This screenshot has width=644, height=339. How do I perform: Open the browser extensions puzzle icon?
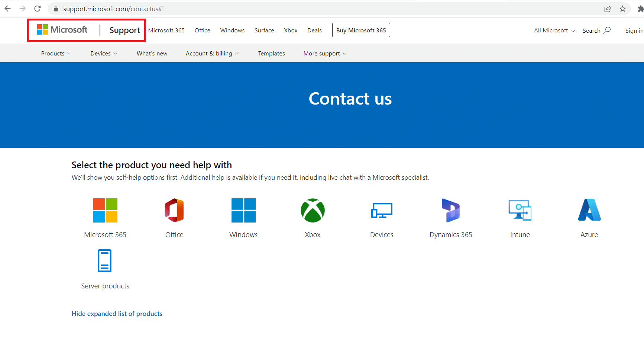tap(640, 9)
